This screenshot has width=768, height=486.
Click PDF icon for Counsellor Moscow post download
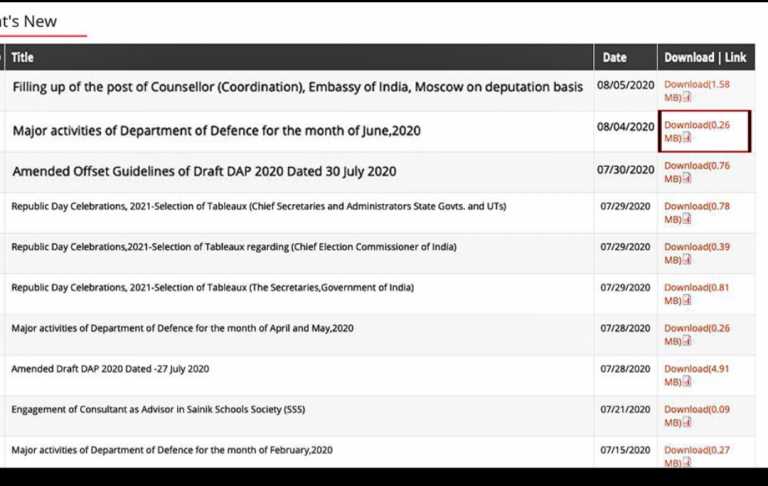coord(687,97)
